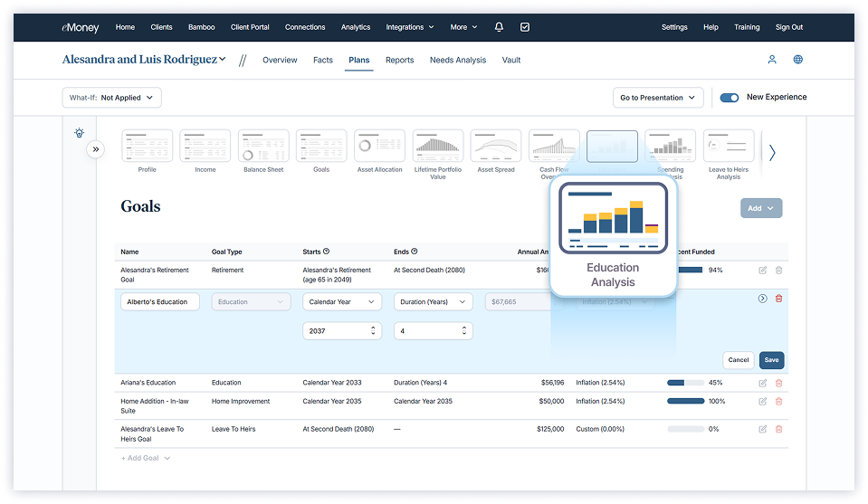
Task: Delete the Ariana's Education goal
Action: pyautogui.click(x=778, y=383)
